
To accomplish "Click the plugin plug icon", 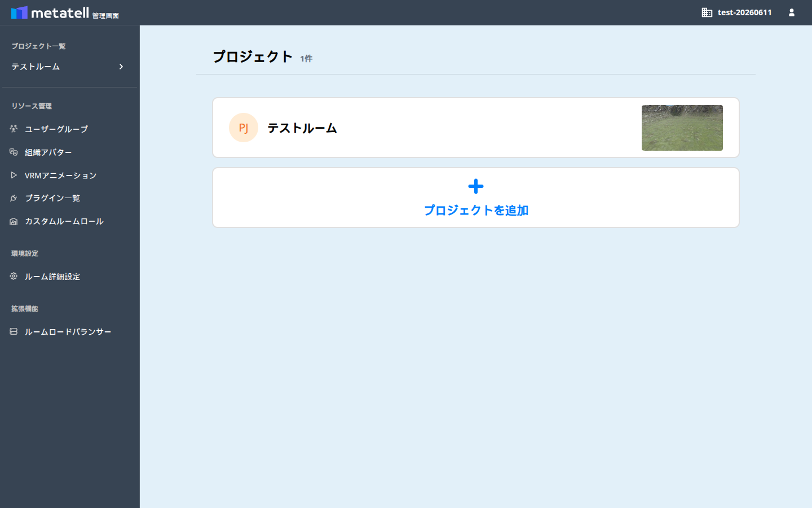I will tap(14, 198).
